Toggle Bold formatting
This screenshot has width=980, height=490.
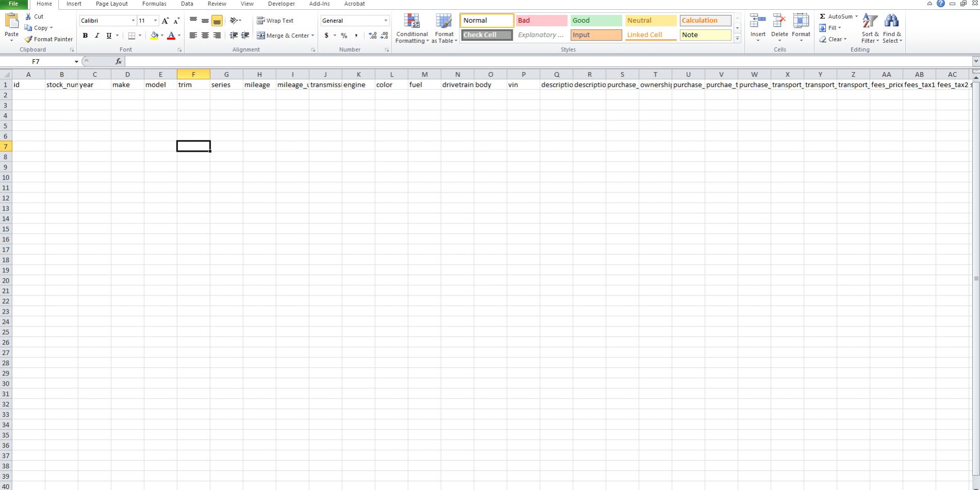(85, 36)
